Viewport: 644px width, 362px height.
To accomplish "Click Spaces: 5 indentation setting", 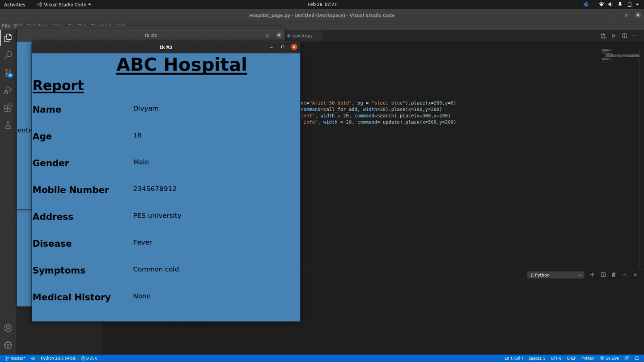I will pos(537,358).
